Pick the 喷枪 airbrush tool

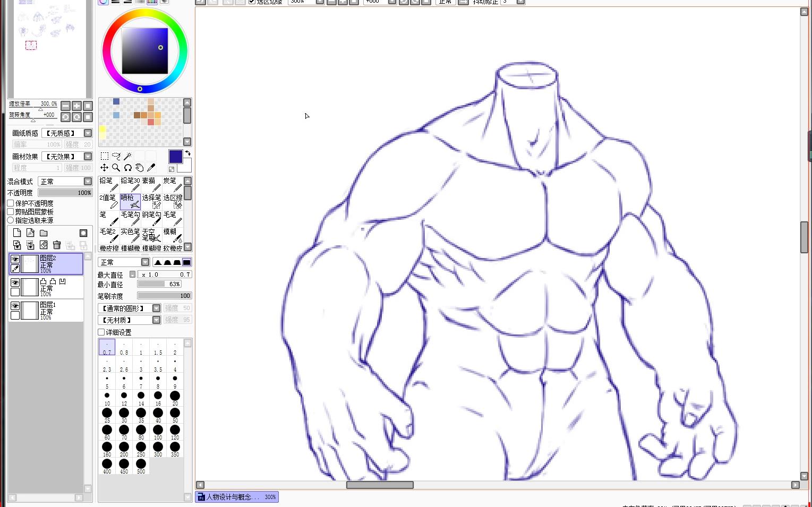(130, 202)
